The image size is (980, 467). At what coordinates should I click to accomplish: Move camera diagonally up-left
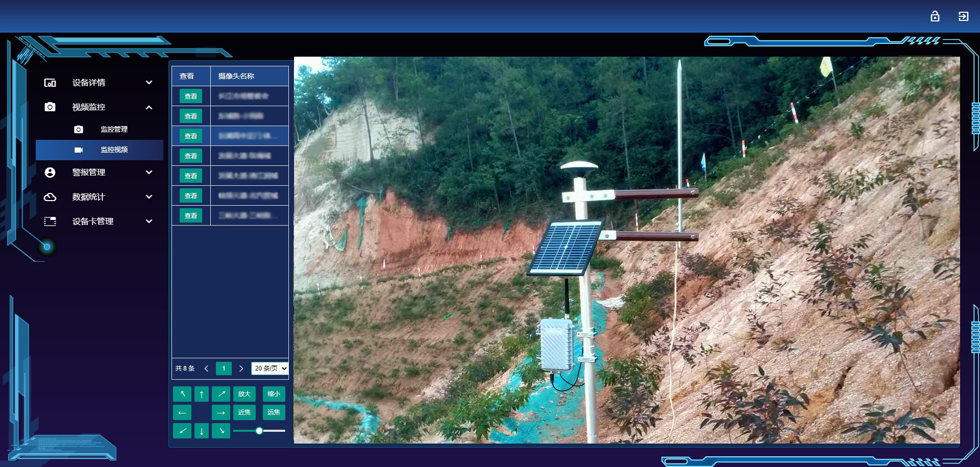click(x=182, y=394)
